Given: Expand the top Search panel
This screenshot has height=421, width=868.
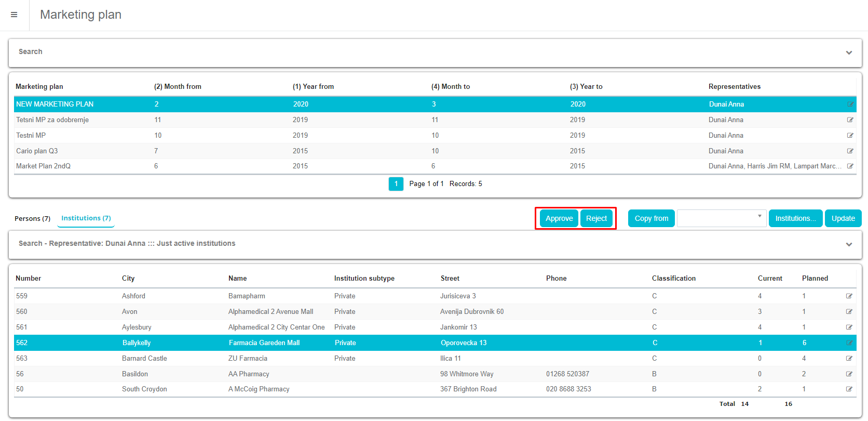Looking at the screenshot, I should 849,52.
